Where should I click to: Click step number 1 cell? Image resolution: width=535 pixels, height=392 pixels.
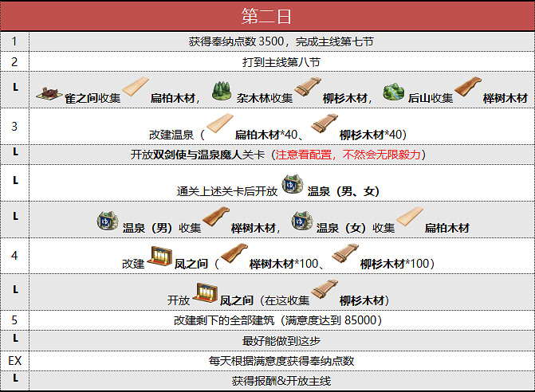pyautogui.click(x=14, y=41)
